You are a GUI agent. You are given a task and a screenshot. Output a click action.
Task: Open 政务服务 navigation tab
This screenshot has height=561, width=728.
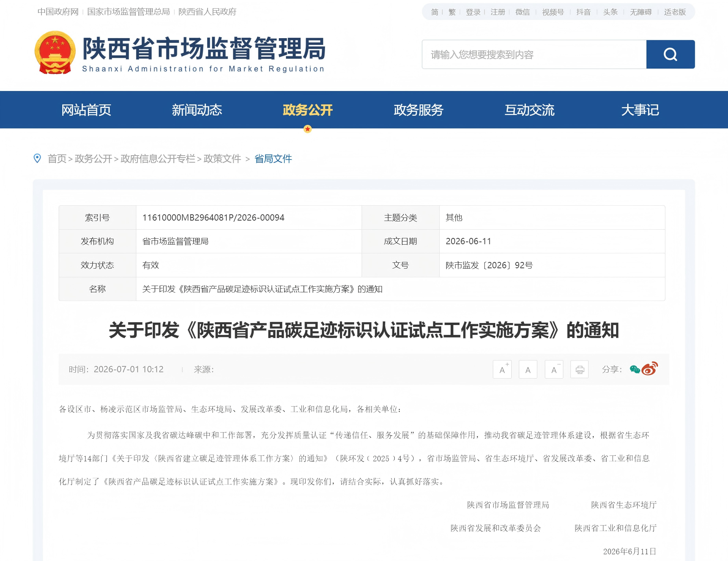pyautogui.click(x=418, y=110)
